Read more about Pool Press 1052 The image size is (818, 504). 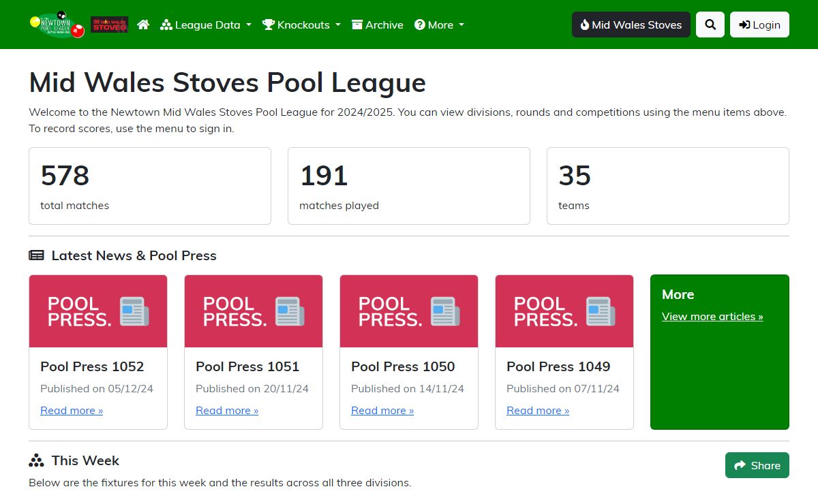click(72, 410)
